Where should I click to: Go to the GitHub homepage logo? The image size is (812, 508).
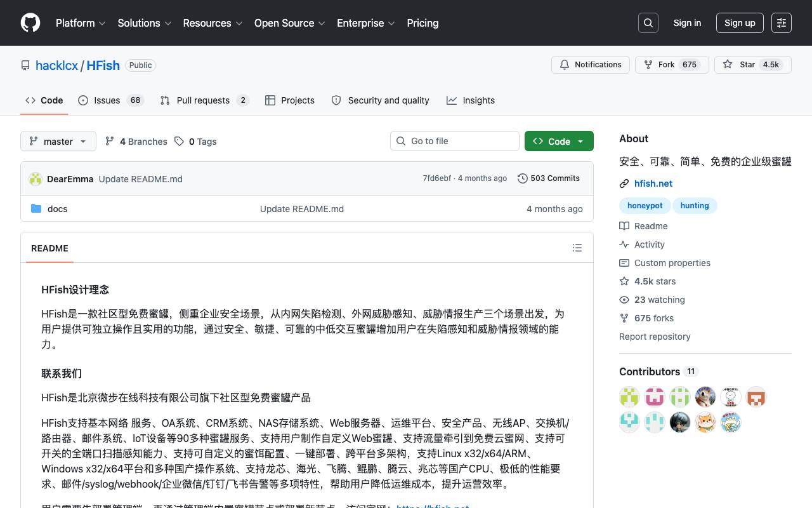click(30, 23)
